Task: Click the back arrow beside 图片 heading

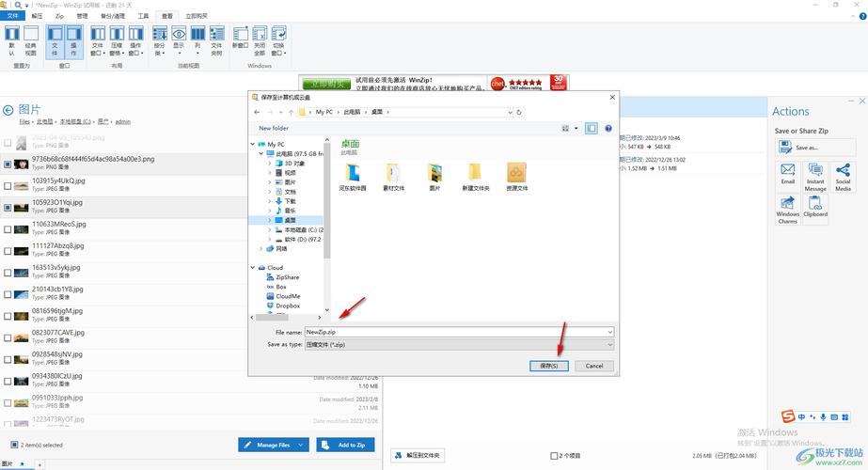Action: (8, 110)
